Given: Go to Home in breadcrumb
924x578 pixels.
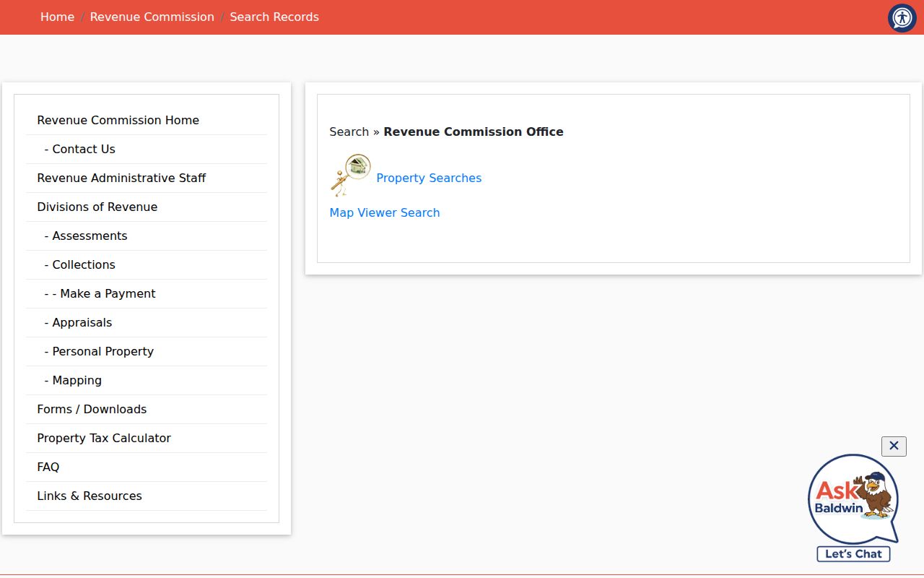Looking at the screenshot, I should 57,17.
